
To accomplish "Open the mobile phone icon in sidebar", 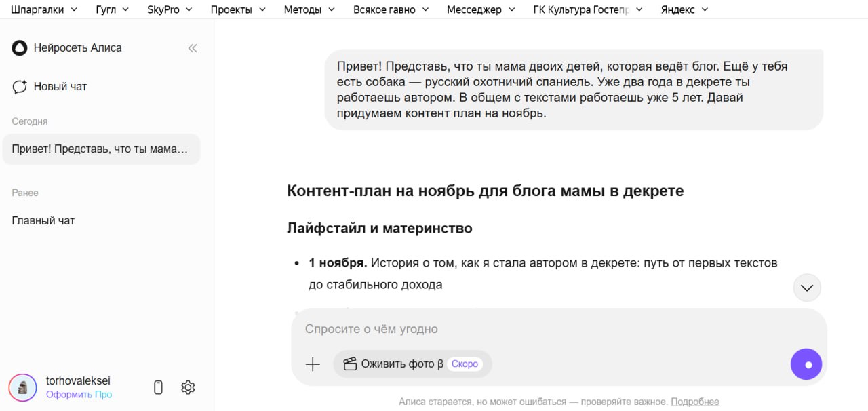I will tap(158, 387).
